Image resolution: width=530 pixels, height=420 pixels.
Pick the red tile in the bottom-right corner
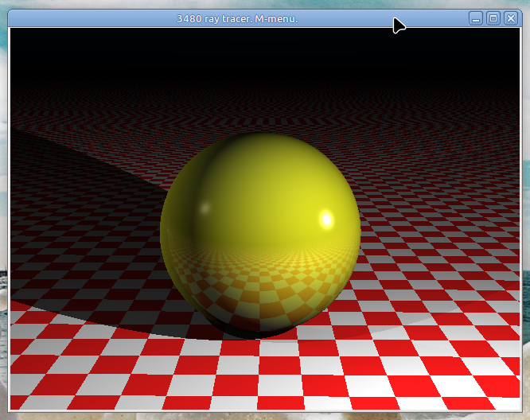485,386
